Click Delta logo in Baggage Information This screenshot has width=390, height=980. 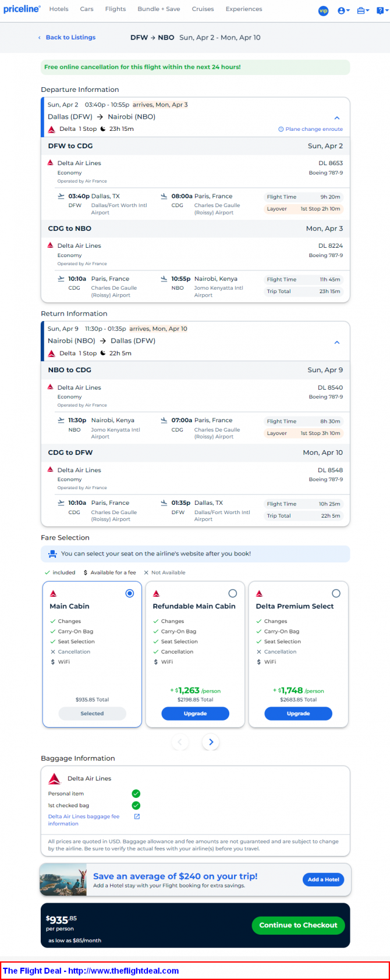tap(54, 779)
